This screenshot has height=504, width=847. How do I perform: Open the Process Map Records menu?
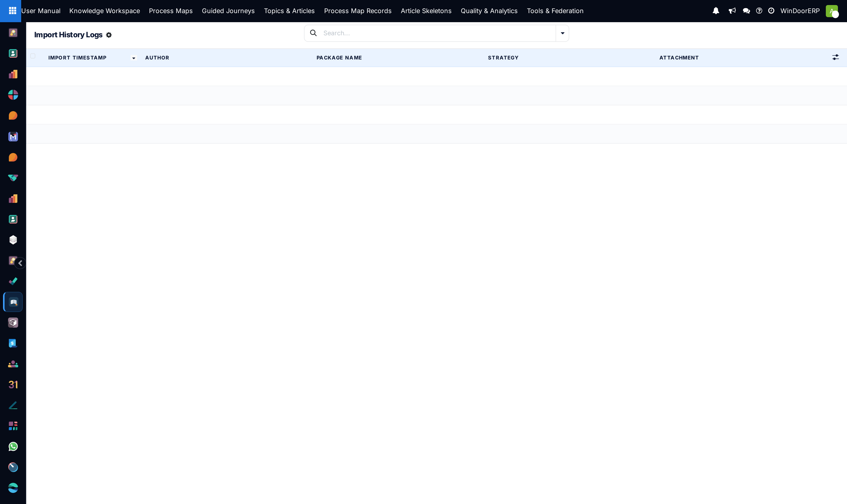tap(358, 11)
